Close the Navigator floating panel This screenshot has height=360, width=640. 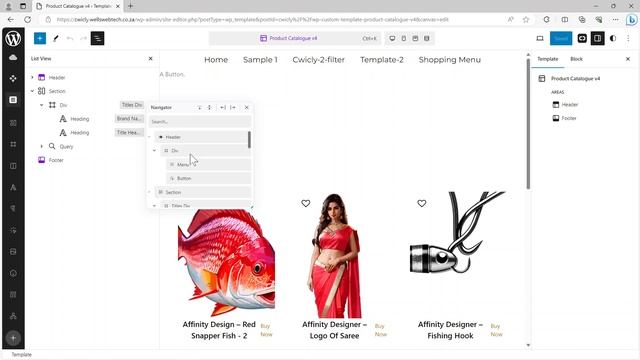tap(247, 107)
